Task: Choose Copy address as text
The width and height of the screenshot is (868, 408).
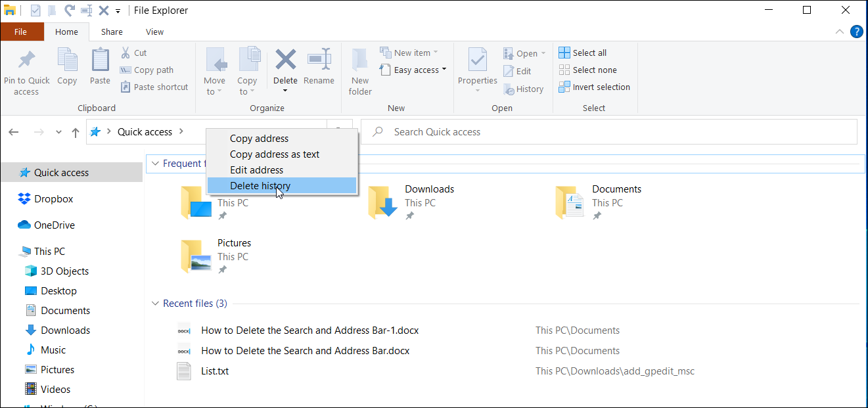Action: [282, 154]
